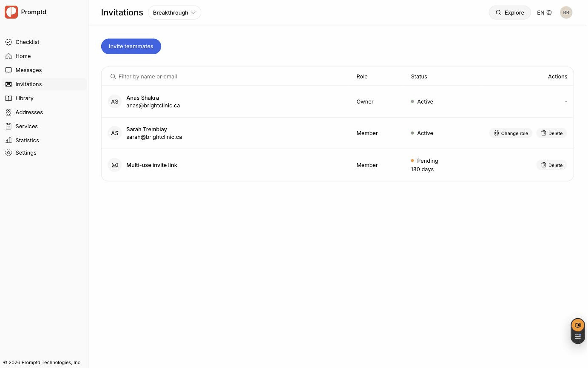Delete the Multi-use invite link
588x368 pixels.
click(x=552, y=165)
